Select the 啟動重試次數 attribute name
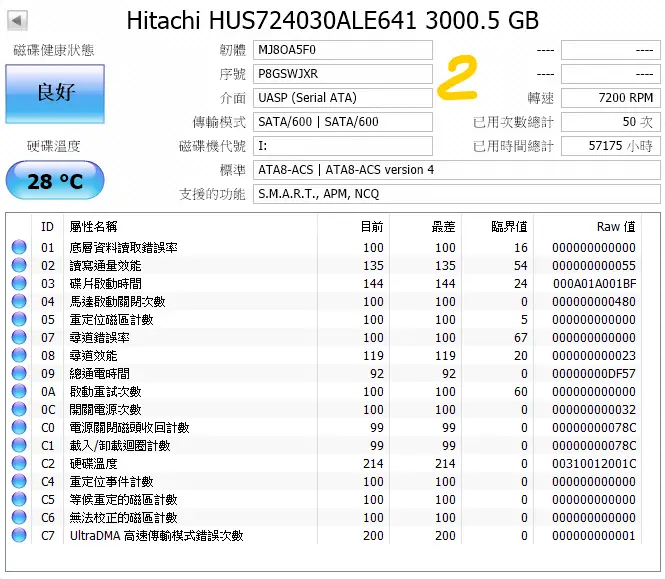Viewport: 665px width, 579px height. [x=105, y=392]
